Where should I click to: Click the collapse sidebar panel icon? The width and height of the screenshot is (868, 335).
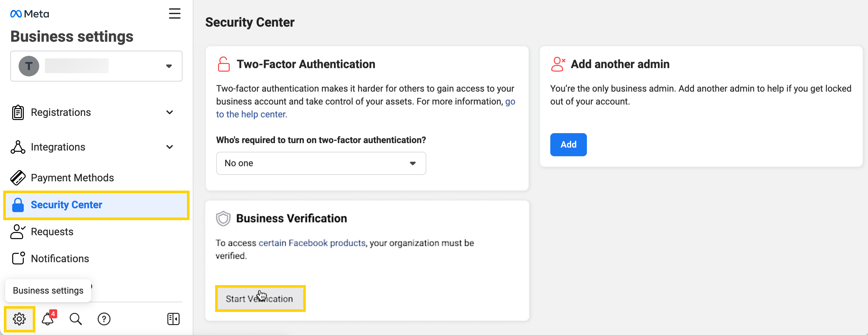click(173, 319)
